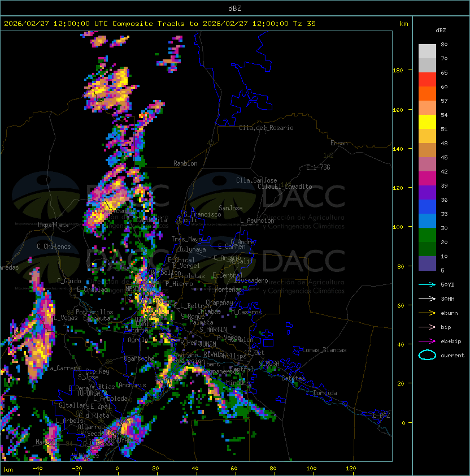
Task: Click the 'Anchoris' map label
Action: 132,385
